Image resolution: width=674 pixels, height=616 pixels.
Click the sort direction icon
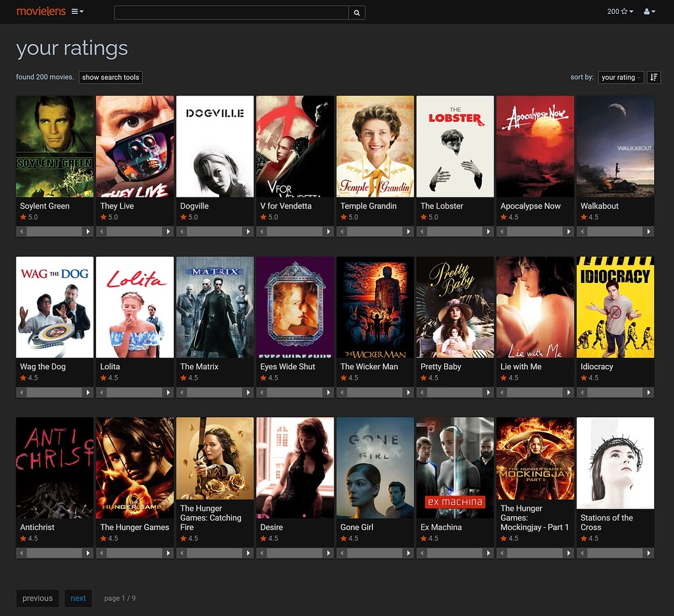tap(654, 77)
